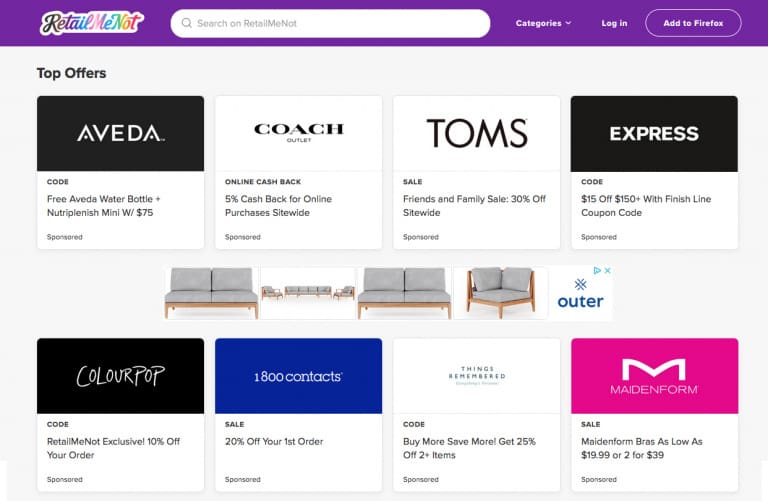Select Friends and Family Sale 30% Off offer
Viewport: 768px width, 501px height.
click(x=474, y=206)
